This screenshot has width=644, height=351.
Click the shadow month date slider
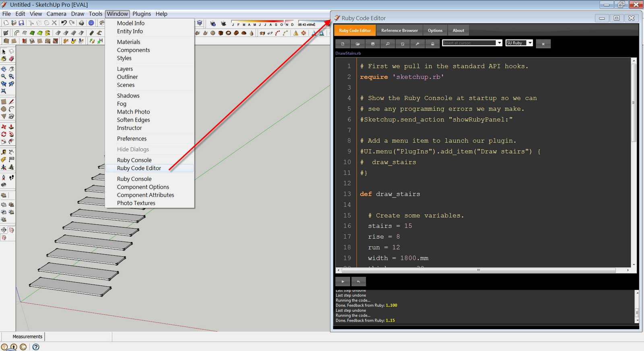262,21
